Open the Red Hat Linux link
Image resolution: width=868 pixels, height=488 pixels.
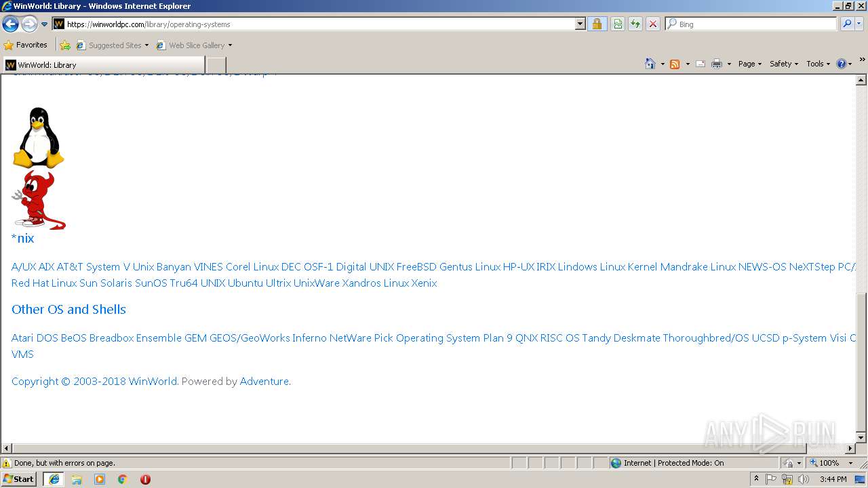point(44,283)
